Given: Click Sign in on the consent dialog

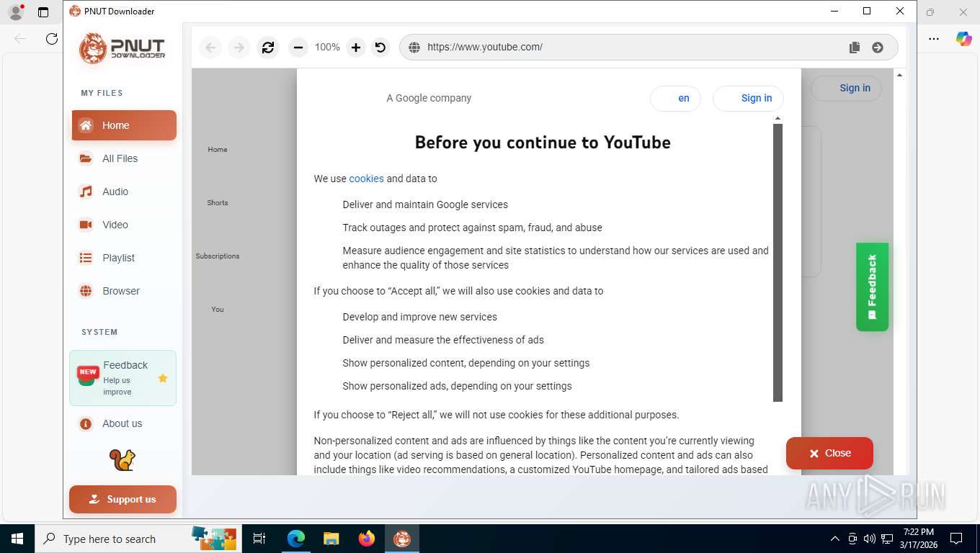Looking at the screenshot, I should coord(748,99).
